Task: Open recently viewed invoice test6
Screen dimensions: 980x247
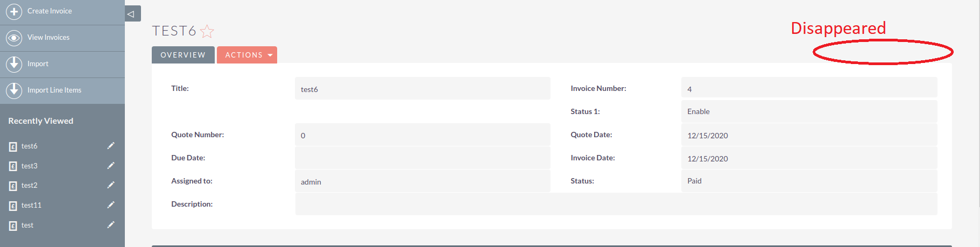Action: tap(30, 146)
